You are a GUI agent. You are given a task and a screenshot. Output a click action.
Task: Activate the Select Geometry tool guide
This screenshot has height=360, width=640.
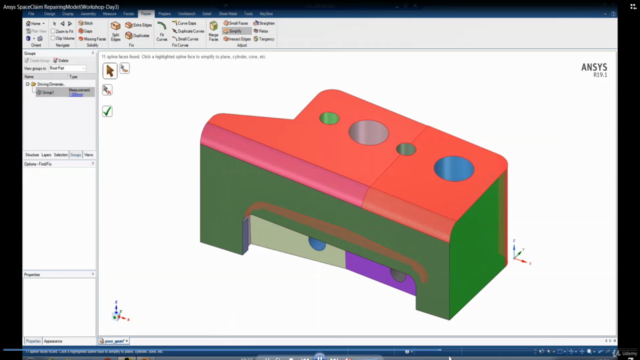[x=124, y=68]
